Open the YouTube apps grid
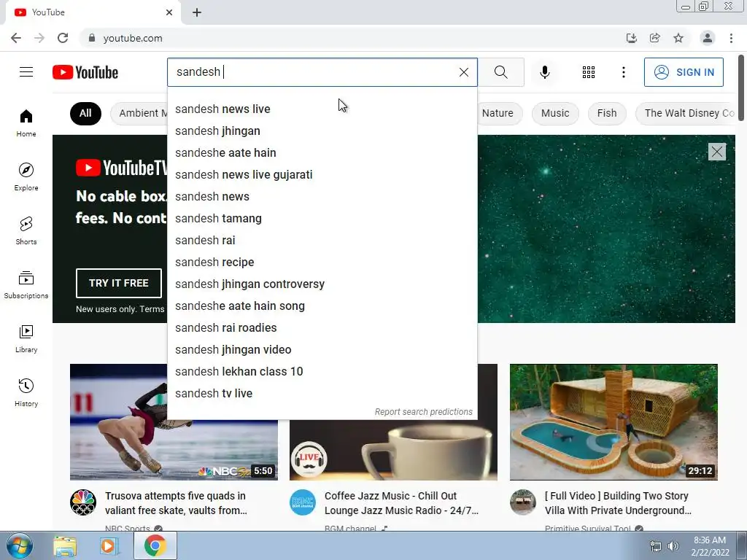747x560 pixels. coord(589,72)
